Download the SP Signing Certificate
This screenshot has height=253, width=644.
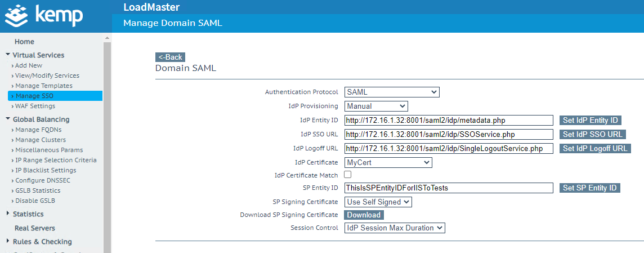coord(364,215)
